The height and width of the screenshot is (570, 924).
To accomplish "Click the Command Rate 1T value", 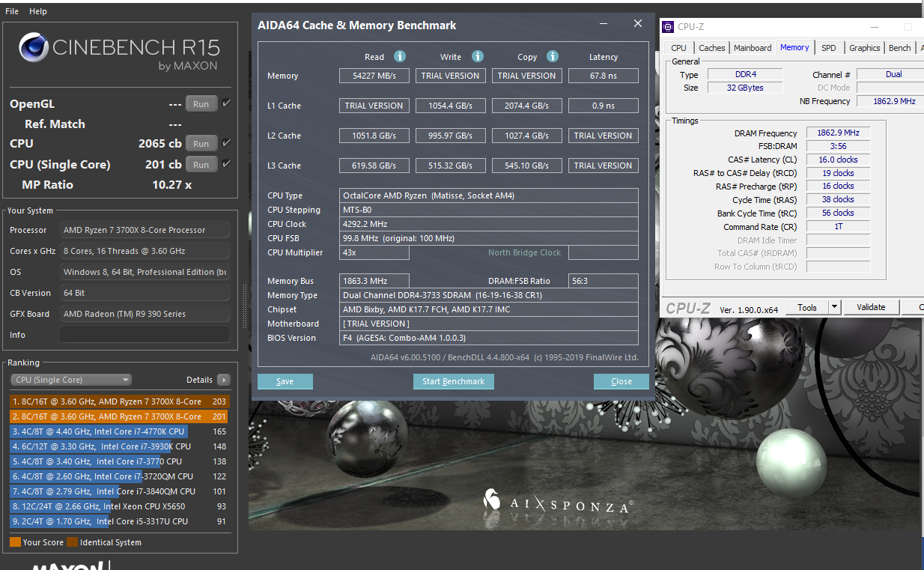I will (838, 227).
